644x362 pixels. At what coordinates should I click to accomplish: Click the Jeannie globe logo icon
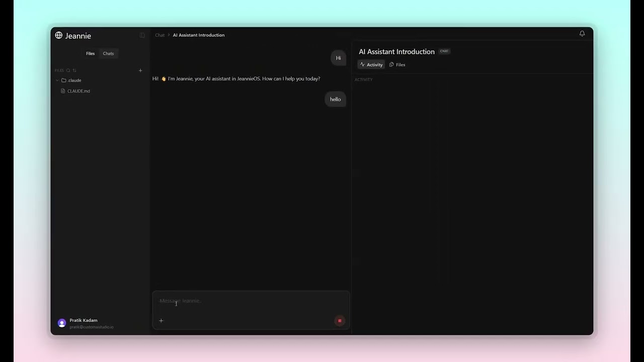[x=59, y=35]
